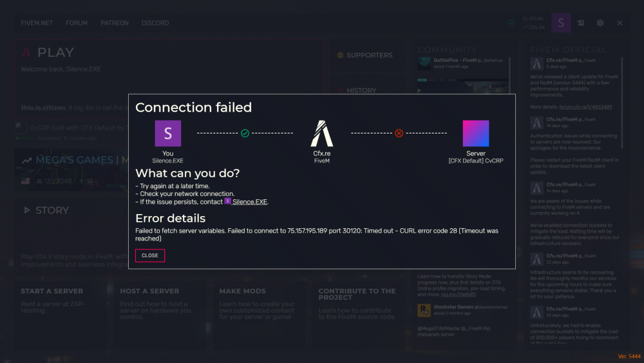644x363 pixels.
Task: Click the green connection status checkmark in header
Action: pos(511,23)
